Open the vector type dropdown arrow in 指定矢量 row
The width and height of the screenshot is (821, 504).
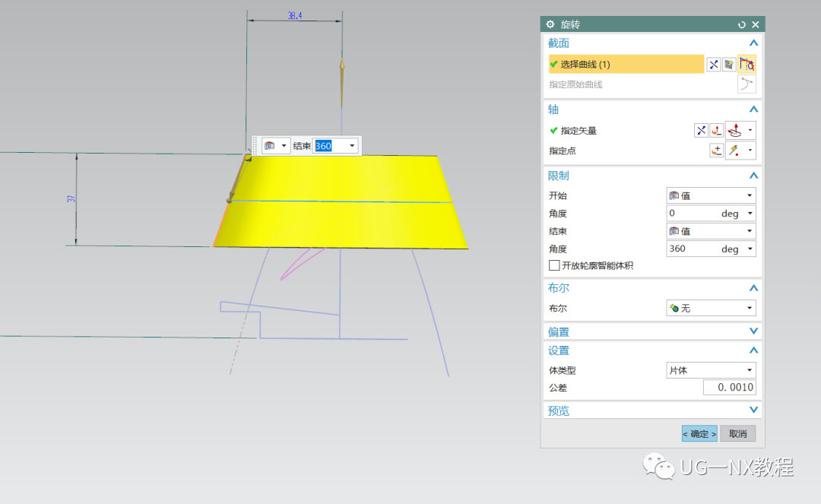coord(750,130)
